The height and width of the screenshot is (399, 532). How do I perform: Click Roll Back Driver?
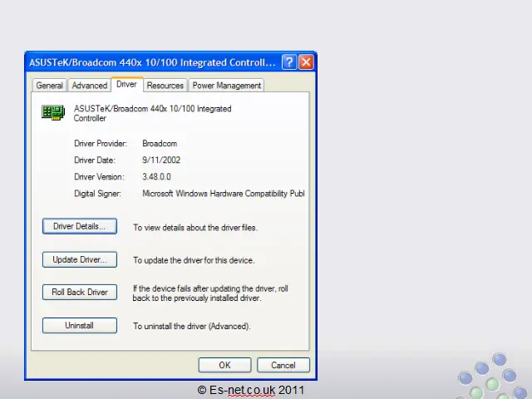pyautogui.click(x=80, y=292)
